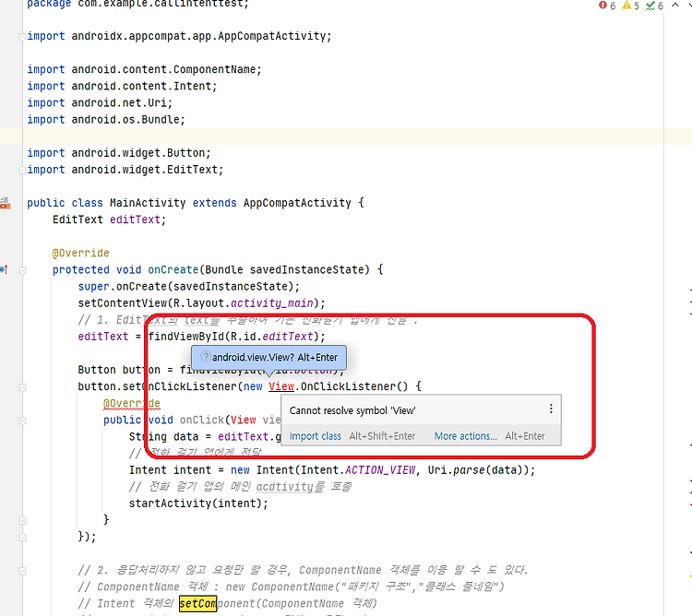Collapse onClick method fold marker
Screen dimensions: 692x616
tap(22, 421)
